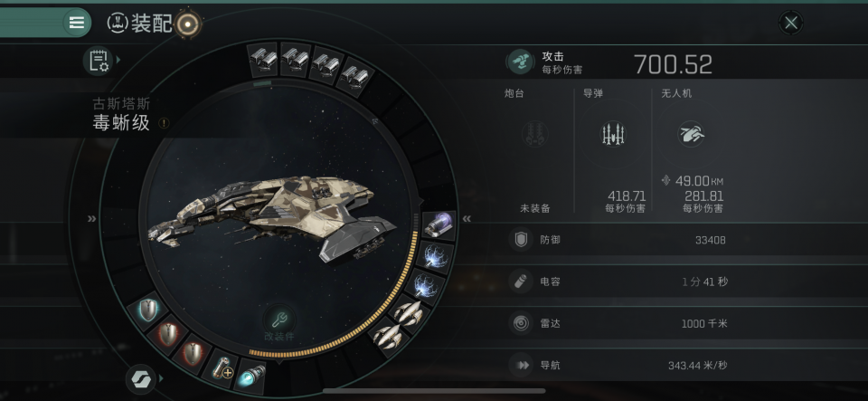Open the hamburger menu button
Image resolution: width=868 pixels, height=401 pixels.
[x=77, y=22]
